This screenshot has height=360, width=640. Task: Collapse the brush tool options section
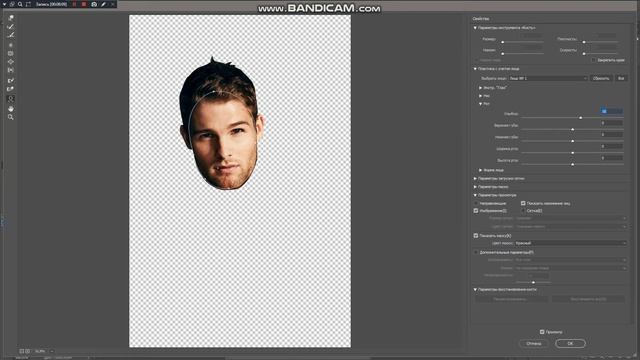[475, 28]
